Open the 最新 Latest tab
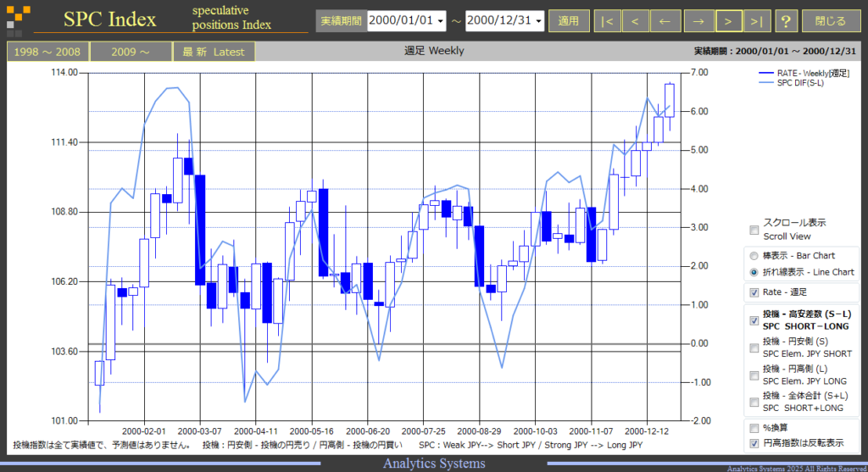 [x=214, y=52]
